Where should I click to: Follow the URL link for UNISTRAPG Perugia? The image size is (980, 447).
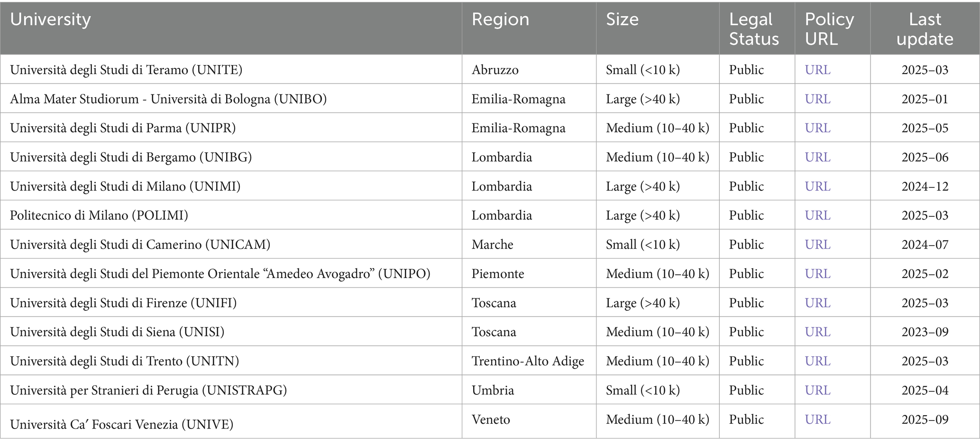pyautogui.click(x=817, y=390)
